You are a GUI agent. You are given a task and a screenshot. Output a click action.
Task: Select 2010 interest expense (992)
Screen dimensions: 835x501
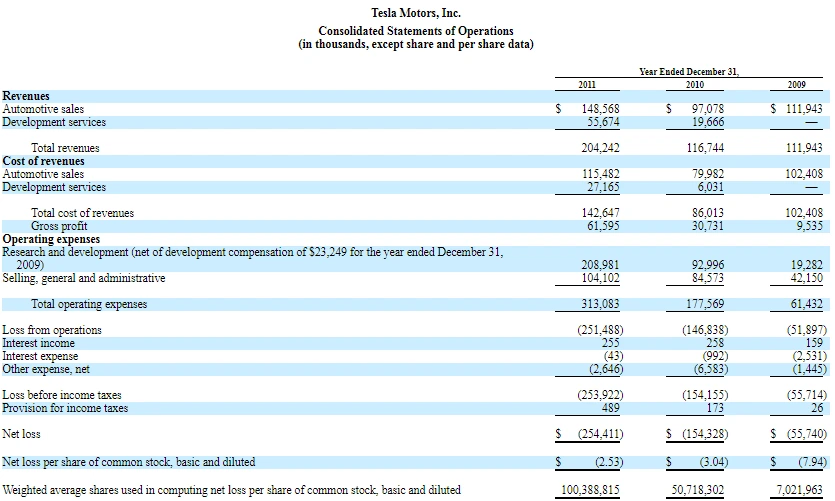click(716, 356)
